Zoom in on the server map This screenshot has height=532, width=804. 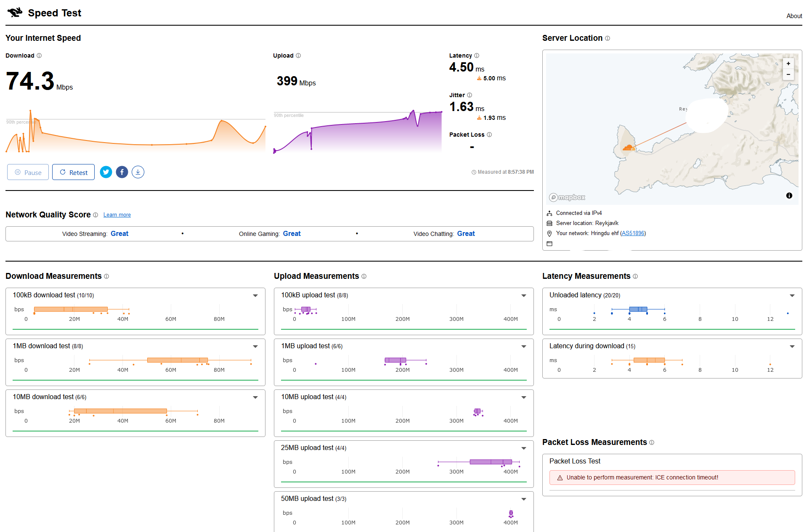coord(788,64)
